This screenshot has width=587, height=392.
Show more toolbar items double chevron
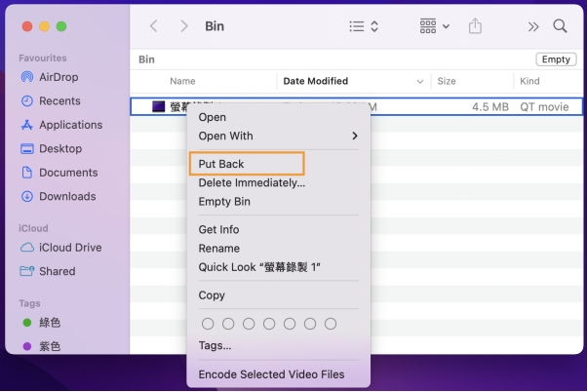[532, 26]
